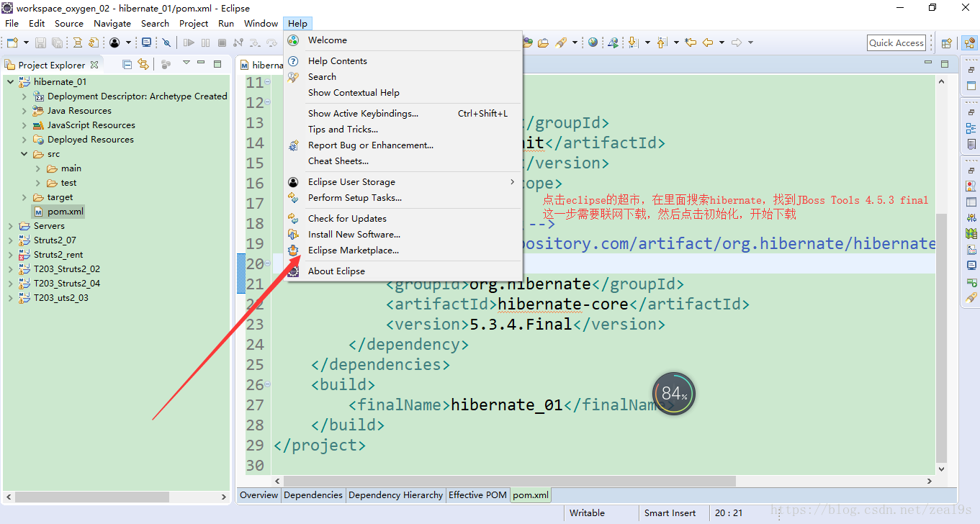Click the editor vertical scrollbar
980x524 pixels.
pyautogui.click(x=941, y=338)
